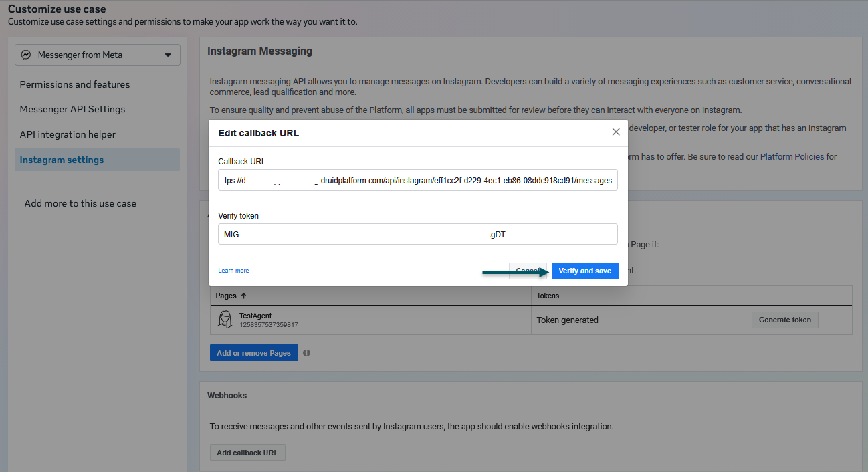Click the Verify token input field
Screen dimensions: 868x472
pyautogui.click(x=418, y=234)
